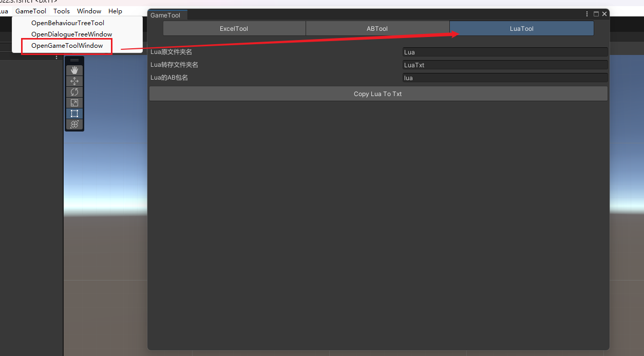Select the Rotate tool
Screen dimensions: 644x356
[x=74, y=92]
